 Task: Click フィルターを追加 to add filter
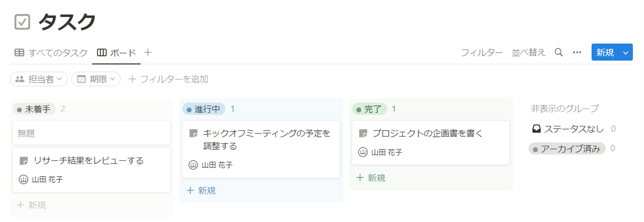[x=168, y=79]
